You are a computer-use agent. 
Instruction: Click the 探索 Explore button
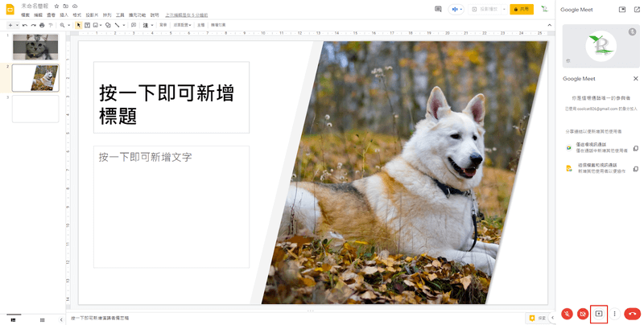[538, 318]
